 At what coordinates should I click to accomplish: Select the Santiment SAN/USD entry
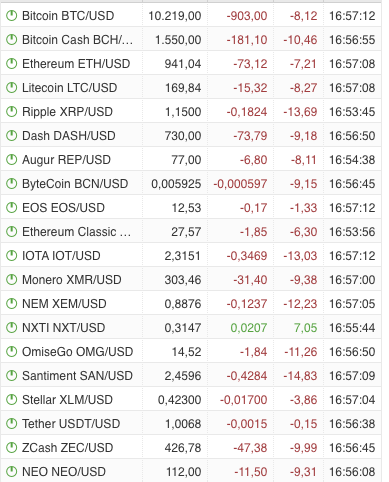click(77, 376)
